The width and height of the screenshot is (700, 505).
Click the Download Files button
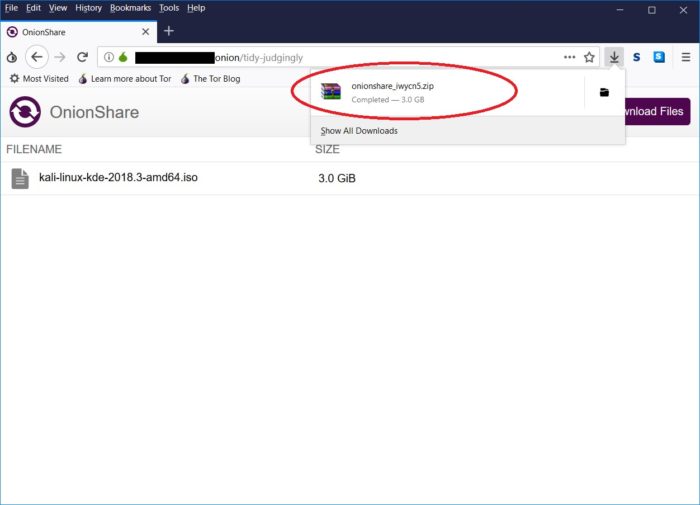point(657,111)
